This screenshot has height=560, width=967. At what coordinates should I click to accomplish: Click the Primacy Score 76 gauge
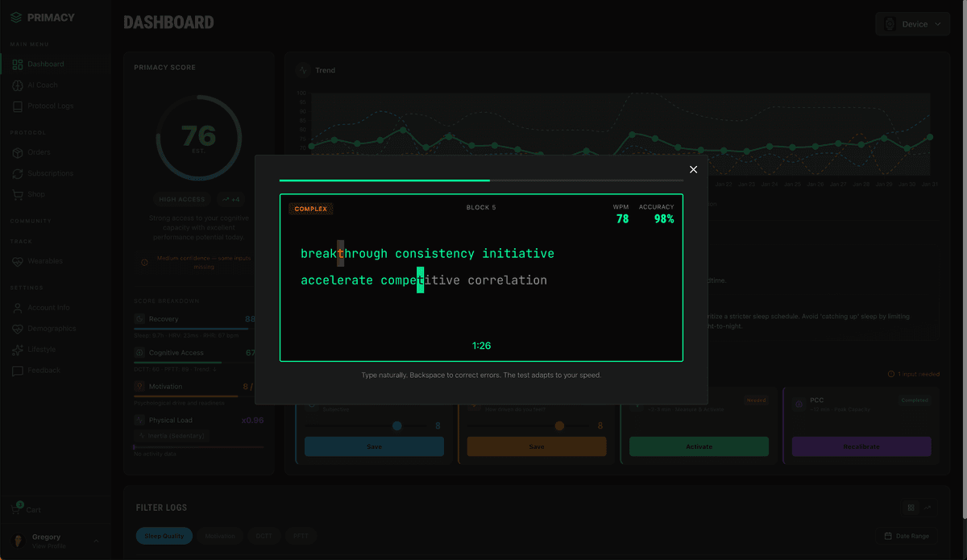pyautogui.click(x=198, y=139)
